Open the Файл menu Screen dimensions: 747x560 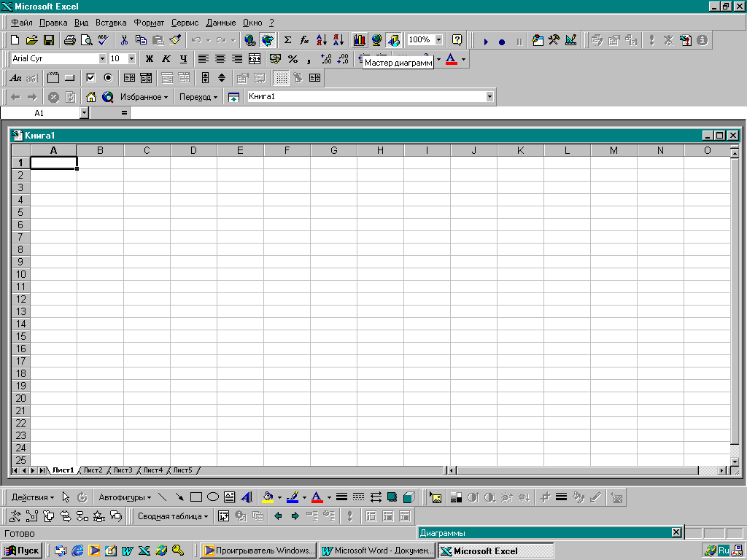(21, 23)
